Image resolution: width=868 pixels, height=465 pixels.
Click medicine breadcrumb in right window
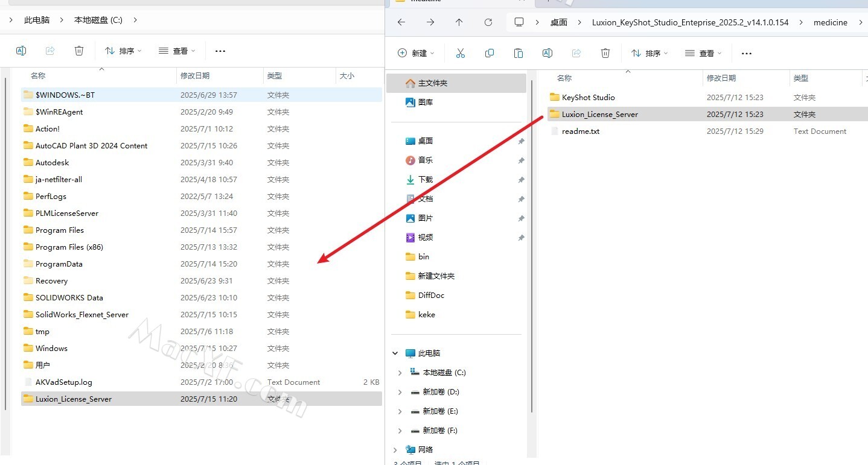click(831, 22)
